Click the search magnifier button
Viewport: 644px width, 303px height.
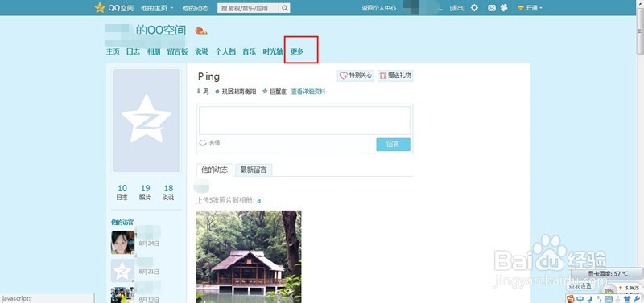click(285, 8)
